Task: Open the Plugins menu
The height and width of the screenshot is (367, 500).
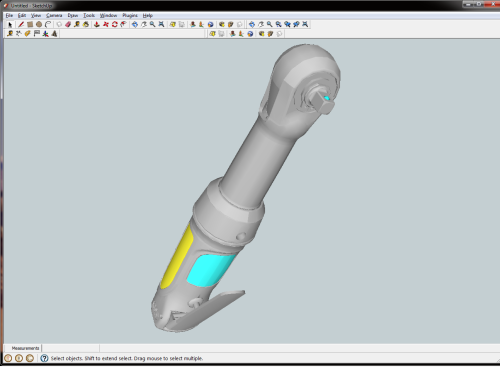Action: click(x=130, y=15)
